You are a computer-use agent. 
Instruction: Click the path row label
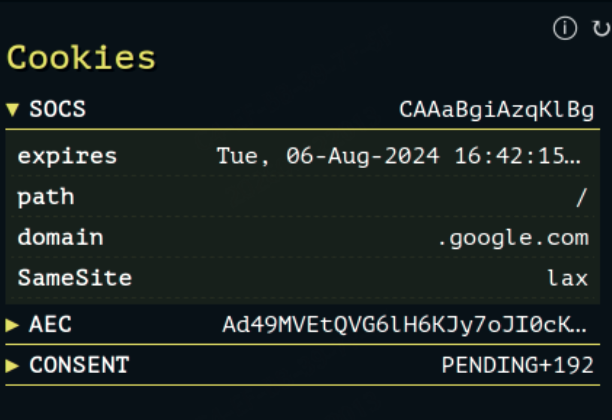pos(46,197)
